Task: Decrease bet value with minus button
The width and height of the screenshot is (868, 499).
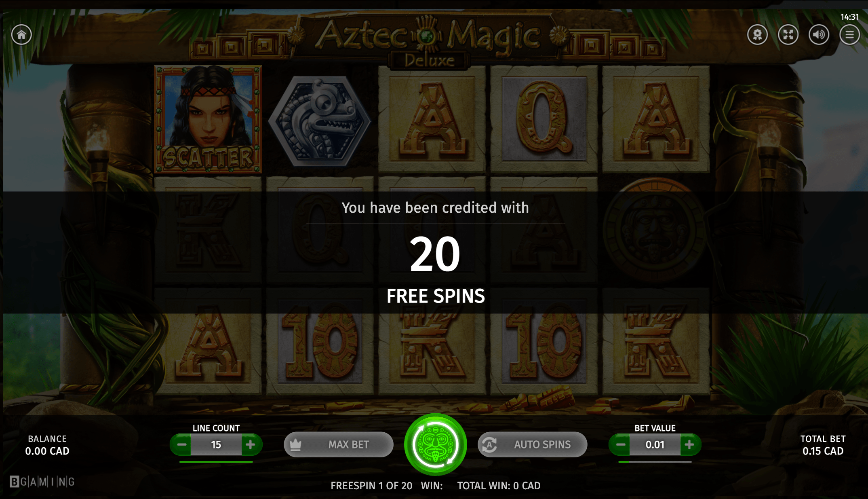Action: 620,445
